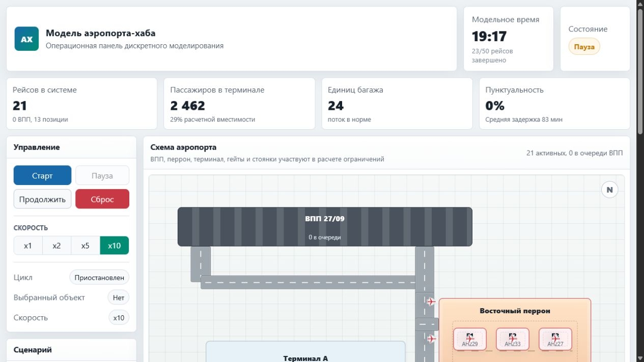This screenshot has width=644, height=362.
Task: Click the AX application logo
Action: tap(26, 39)
